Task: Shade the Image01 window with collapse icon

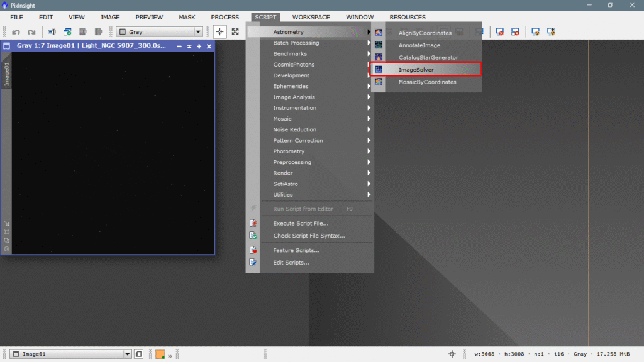Action: click(189, 46)
